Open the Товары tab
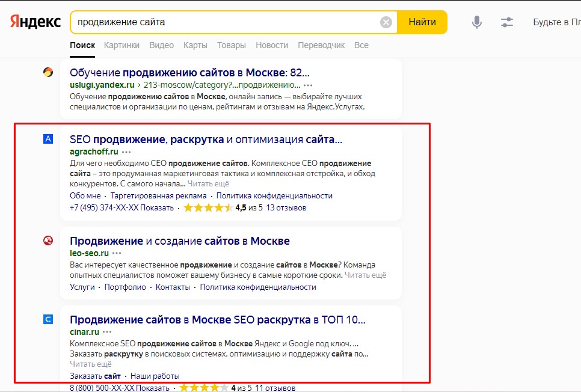Image resolution: width=581 pixels, height=392 pixels. click(231, 45)
